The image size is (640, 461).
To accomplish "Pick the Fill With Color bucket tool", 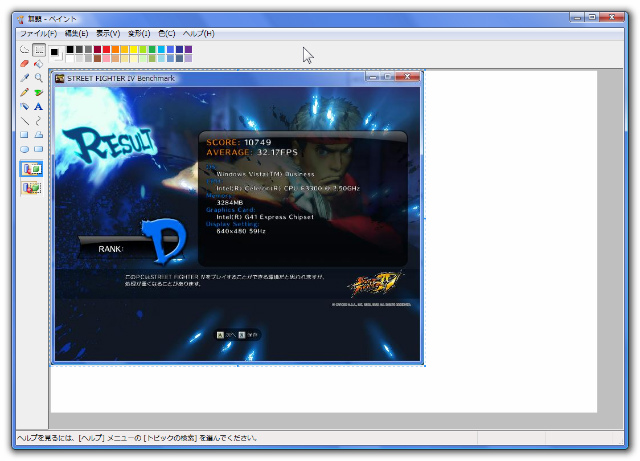I will [39, 64].
